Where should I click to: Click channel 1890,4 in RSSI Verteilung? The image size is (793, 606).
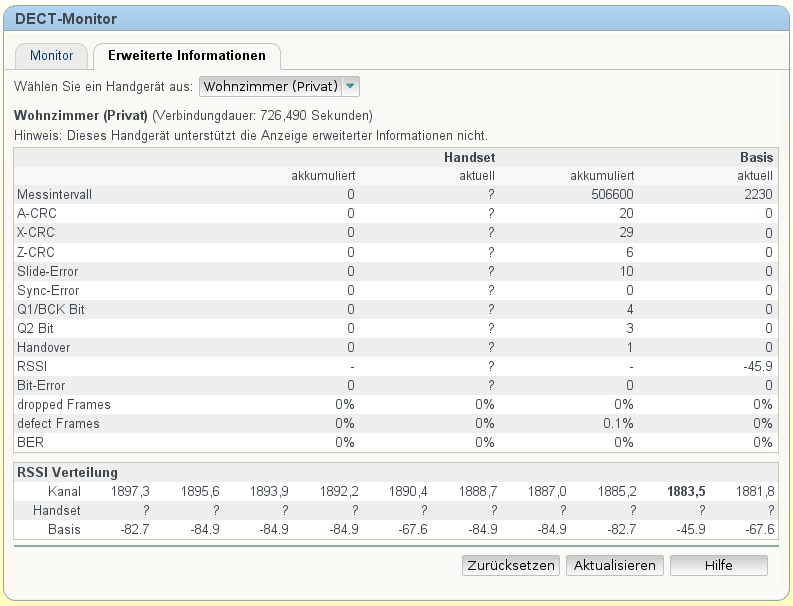(x=408, y=491)
